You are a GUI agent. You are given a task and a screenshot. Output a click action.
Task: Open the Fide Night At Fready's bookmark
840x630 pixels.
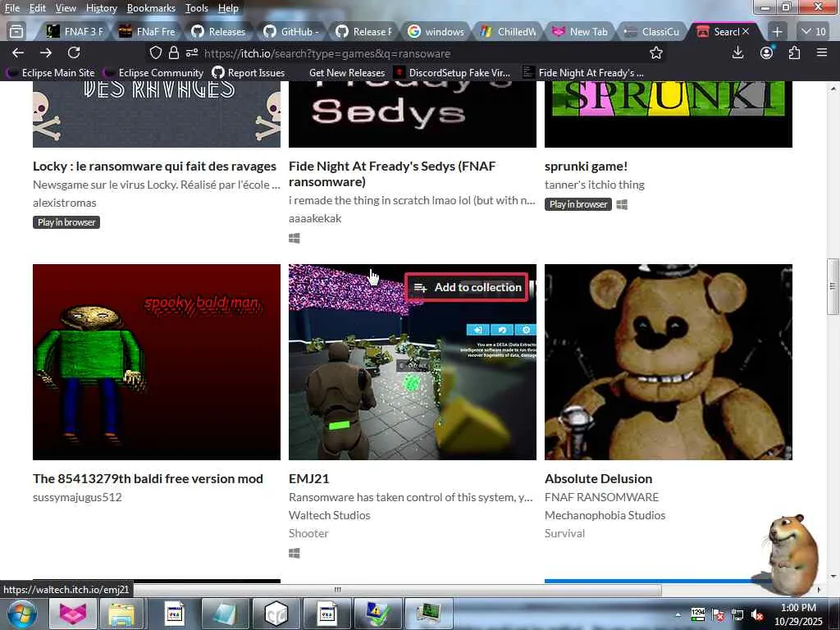(x=583, y=72)
